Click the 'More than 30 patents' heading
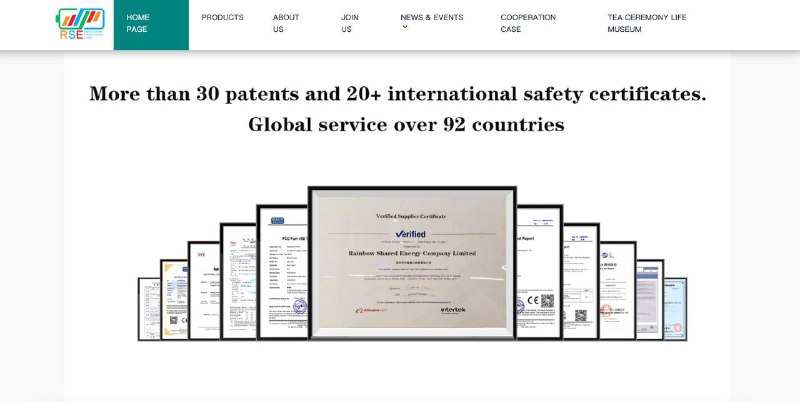Viewport: 800px width, 402px height. [x=398, y=94]
